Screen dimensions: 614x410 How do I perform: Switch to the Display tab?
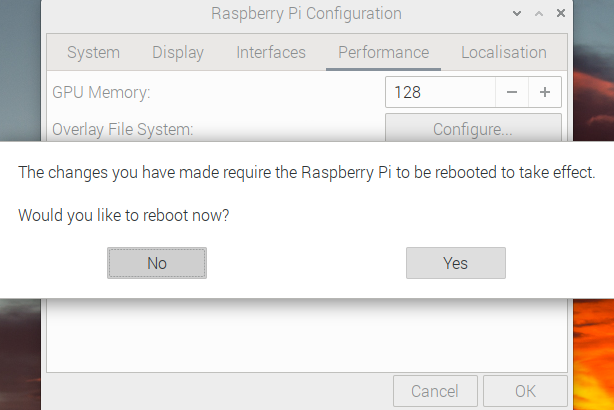pos(178,53)
